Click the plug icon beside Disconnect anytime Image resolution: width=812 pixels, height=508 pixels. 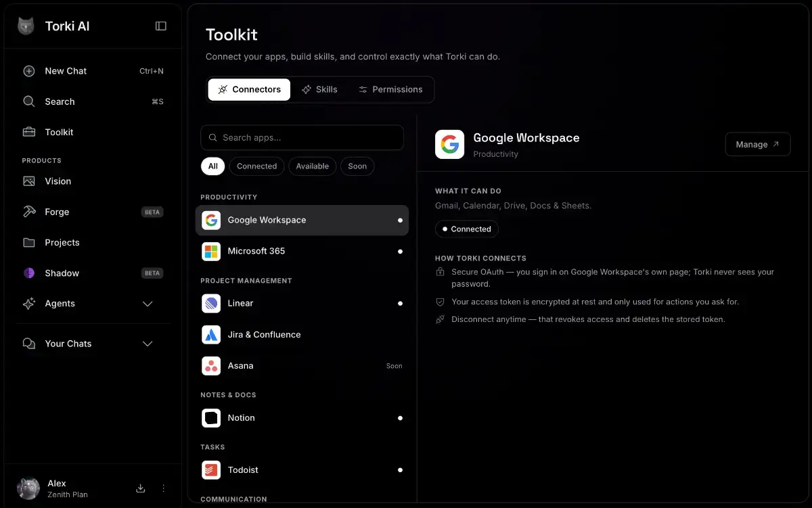(441, 319)
